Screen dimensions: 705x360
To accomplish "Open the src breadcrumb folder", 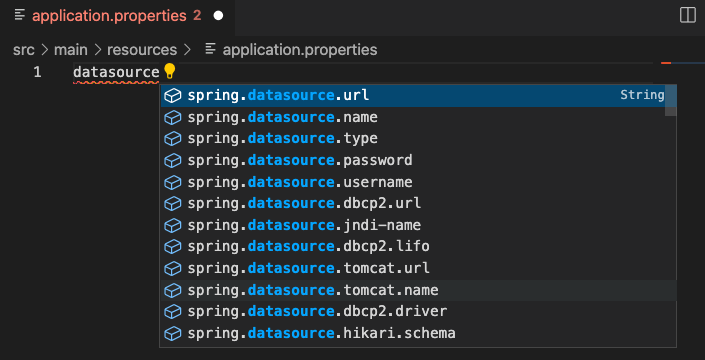I will [x=24, y=49].
